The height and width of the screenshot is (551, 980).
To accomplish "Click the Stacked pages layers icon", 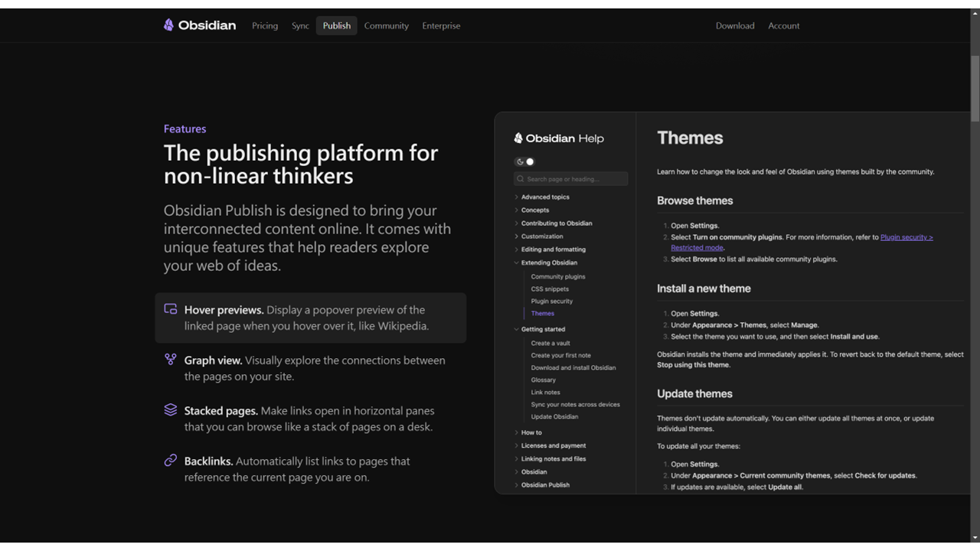I will (171, 410).
